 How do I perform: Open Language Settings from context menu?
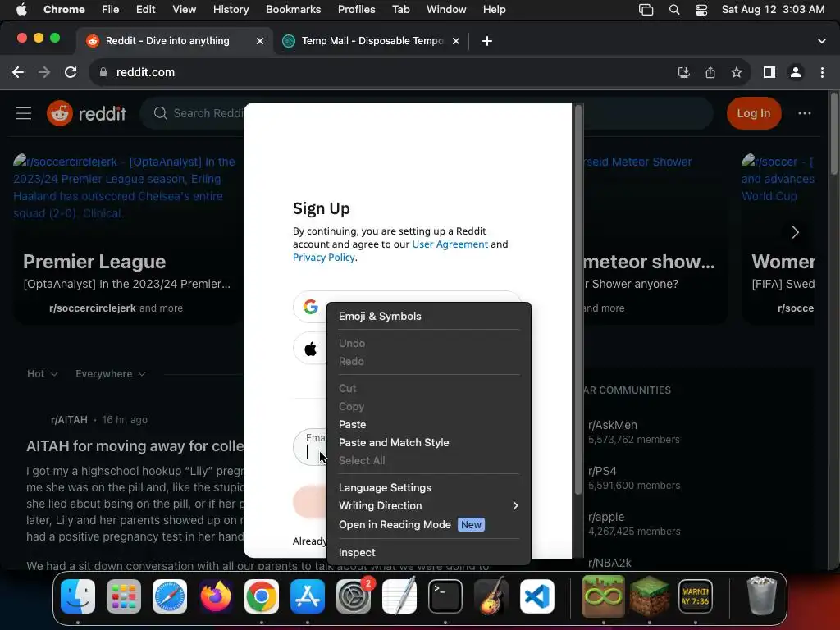(428, 487)
